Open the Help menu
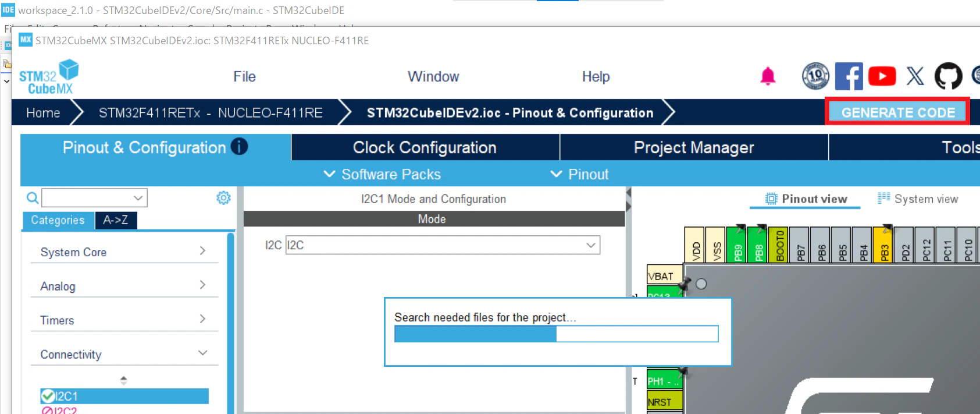 coord(596,77)
